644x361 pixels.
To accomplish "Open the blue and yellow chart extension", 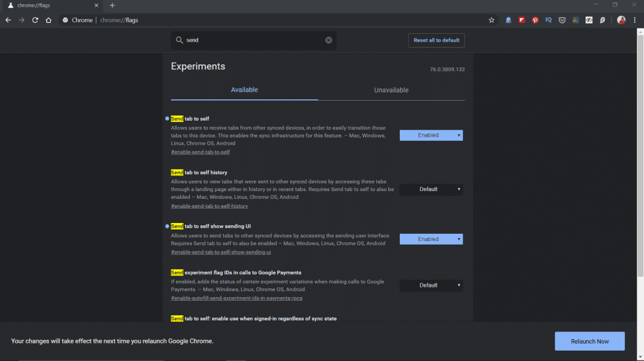I will point(575,20).
